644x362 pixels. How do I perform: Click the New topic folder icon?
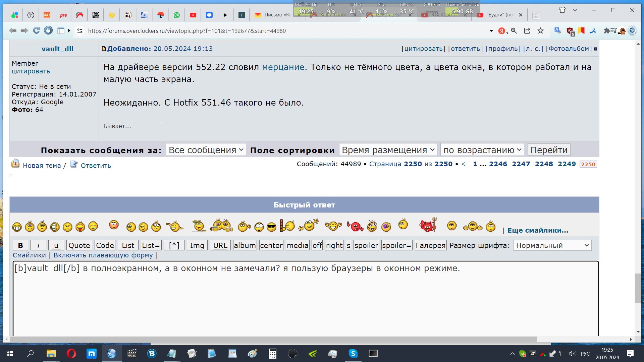click(15, 164)
